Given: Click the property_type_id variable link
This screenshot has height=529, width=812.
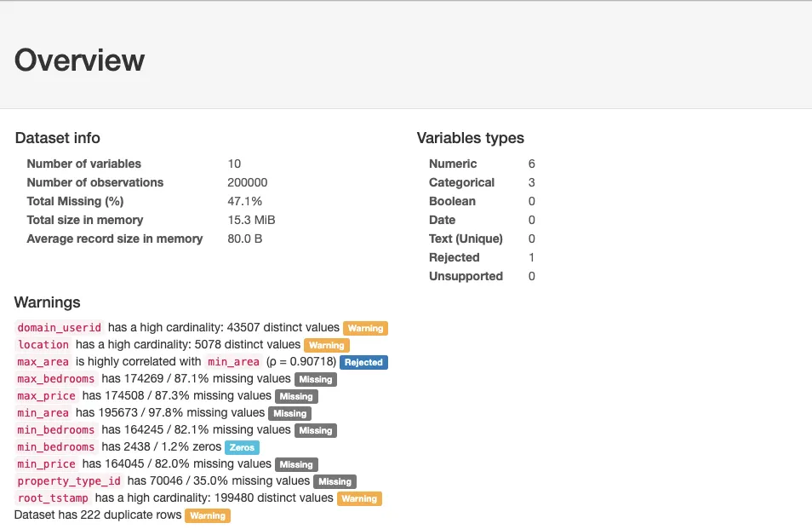Looking at the screenshot, I should pos(69,481).
